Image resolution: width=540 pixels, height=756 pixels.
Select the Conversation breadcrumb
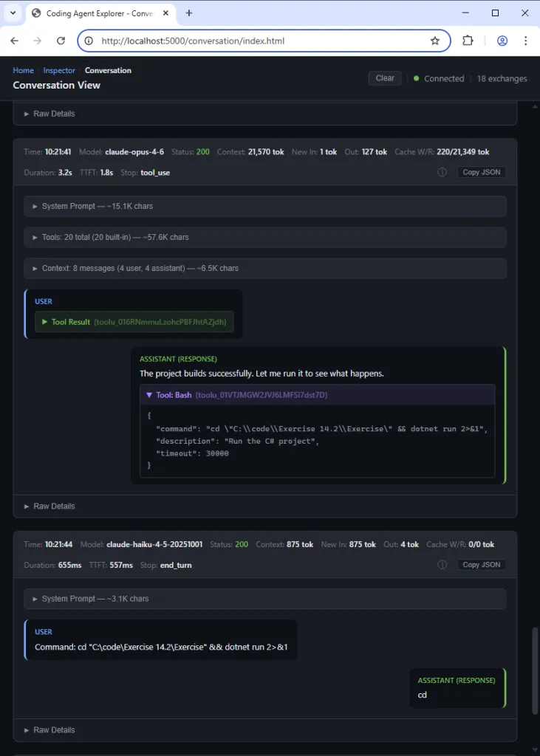pos(108,70)
